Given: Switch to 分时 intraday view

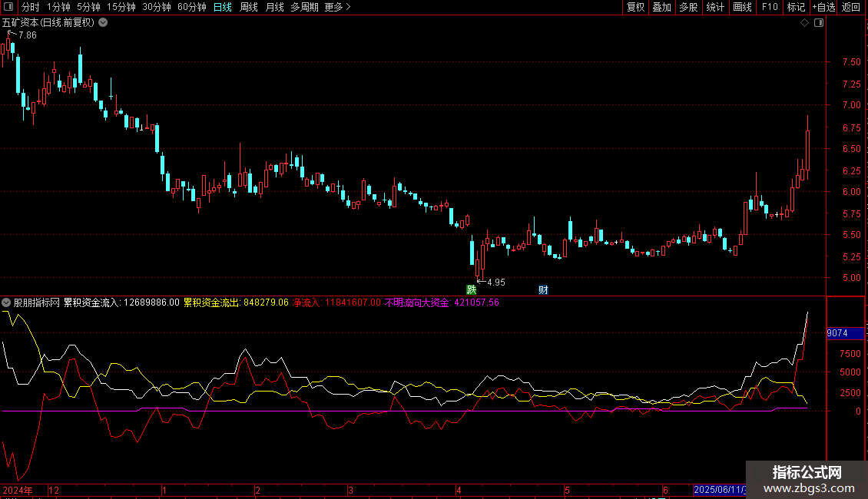Looking at the screenshot, I should [31, 7].
